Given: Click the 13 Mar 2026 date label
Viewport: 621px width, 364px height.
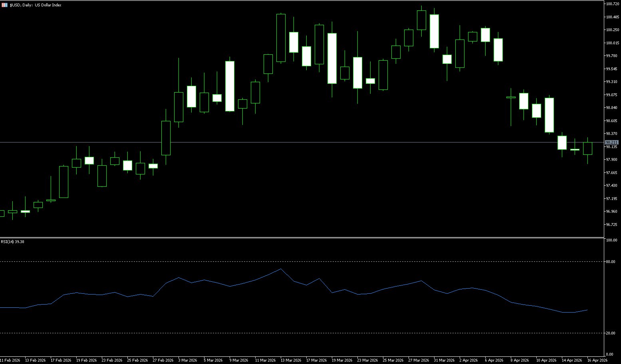Looking at the screenshot, I should point(291,360).
